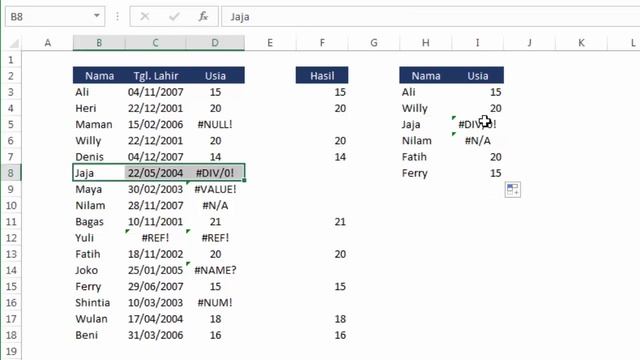640x360 pixels.
Task: Click the formula bar containing Jaja
Action: [x=431, y=17]
